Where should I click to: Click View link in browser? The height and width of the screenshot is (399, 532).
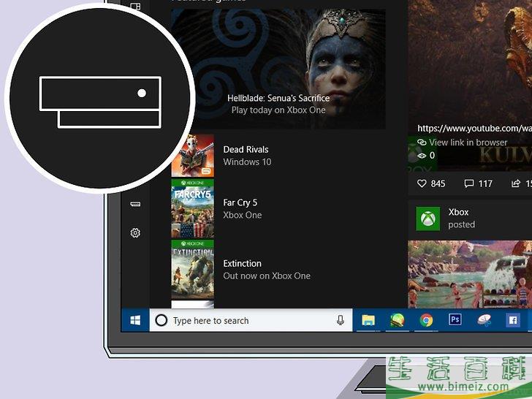click(x=468, y=142)
